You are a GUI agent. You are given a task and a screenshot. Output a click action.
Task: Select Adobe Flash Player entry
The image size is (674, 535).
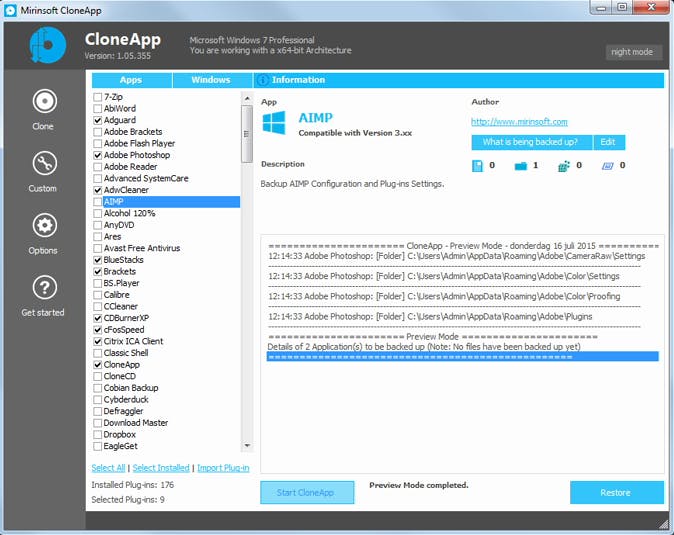pos(139,144)
